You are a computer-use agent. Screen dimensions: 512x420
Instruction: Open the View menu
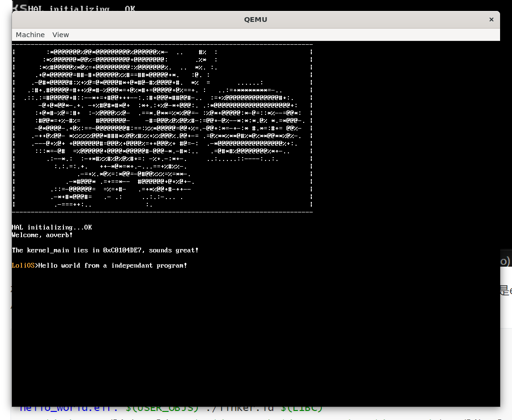61,34
